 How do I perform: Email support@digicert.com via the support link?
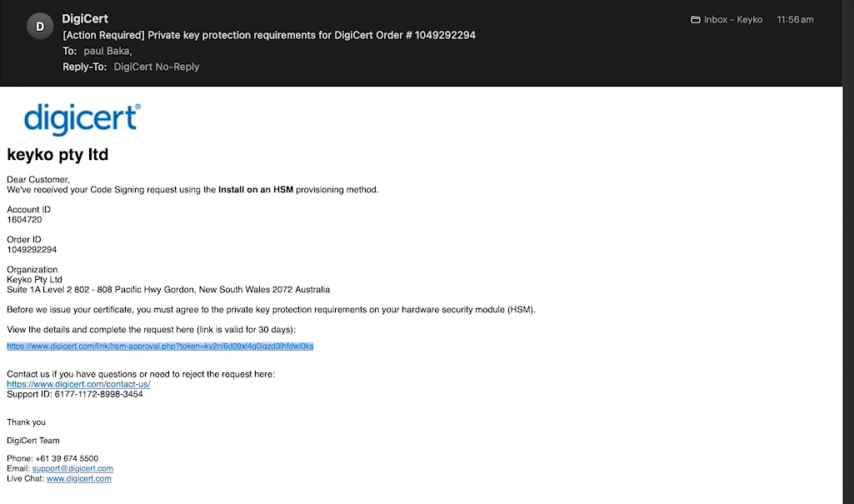[x=72, y=468]
